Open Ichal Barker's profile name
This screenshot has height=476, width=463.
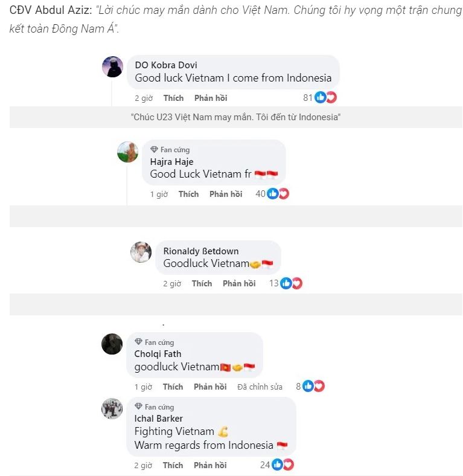158,419
